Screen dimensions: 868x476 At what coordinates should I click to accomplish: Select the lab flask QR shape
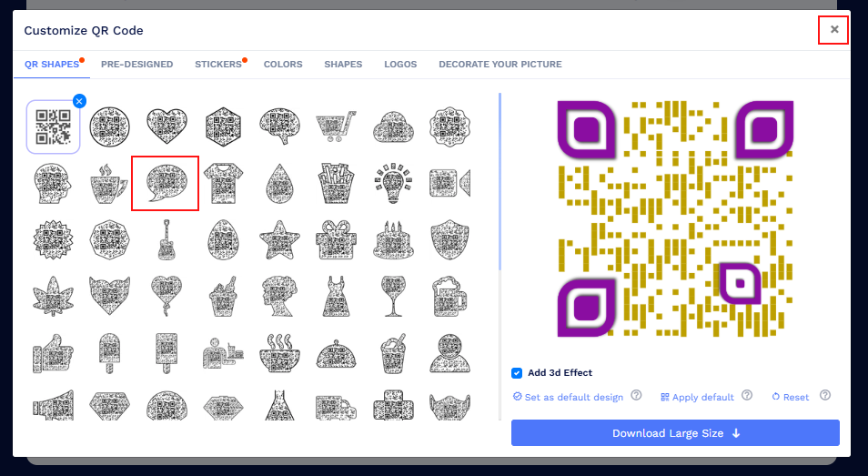280,405
